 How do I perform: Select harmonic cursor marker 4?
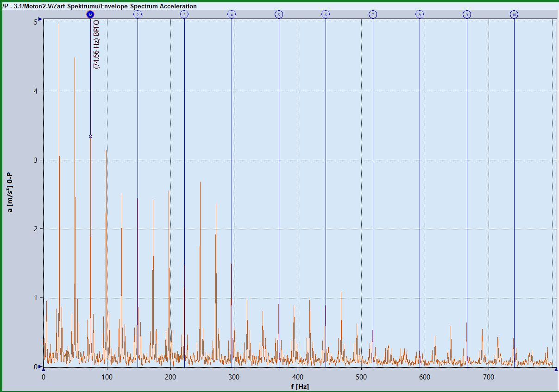coord(232,14)
